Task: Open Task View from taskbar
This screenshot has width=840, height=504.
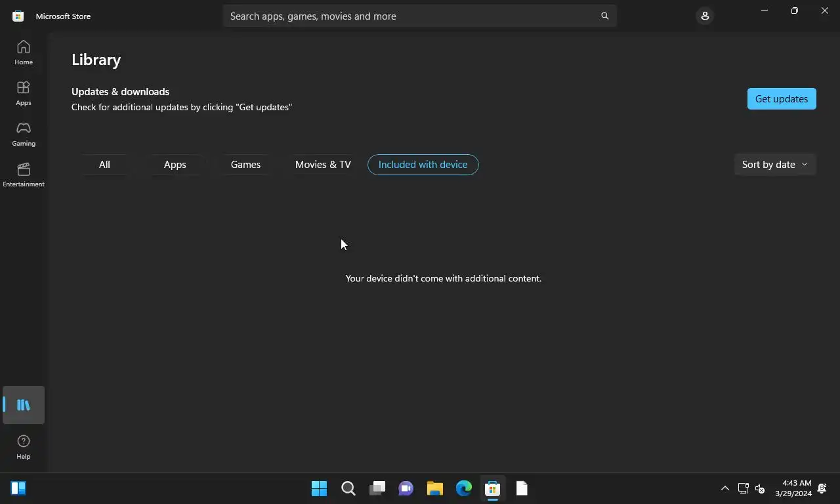Action: click(x=377, y=488)
